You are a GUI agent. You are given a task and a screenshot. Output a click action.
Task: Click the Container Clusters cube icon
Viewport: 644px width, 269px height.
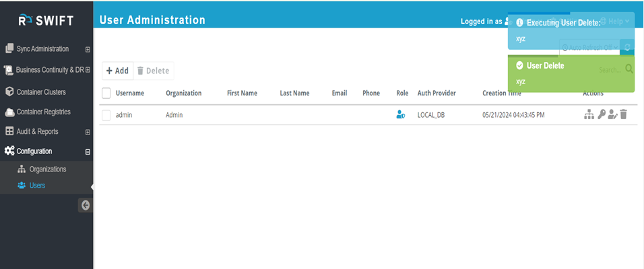point(9,92)
